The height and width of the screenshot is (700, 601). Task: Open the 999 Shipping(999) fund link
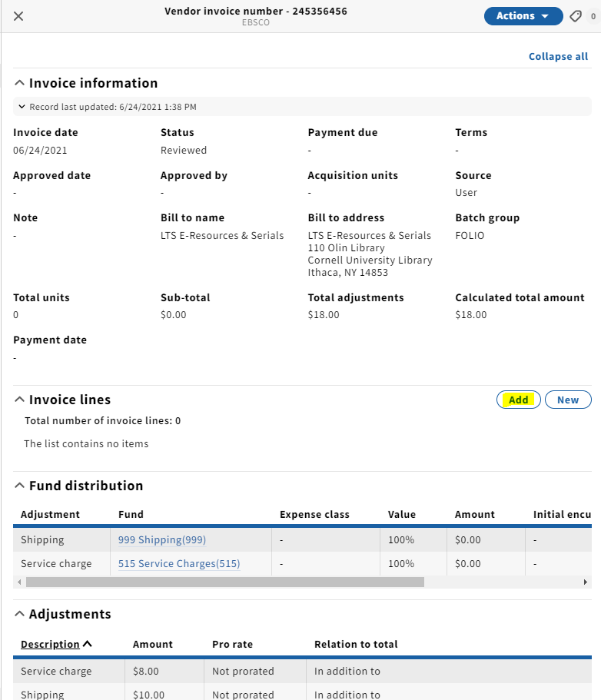point(161,539)
